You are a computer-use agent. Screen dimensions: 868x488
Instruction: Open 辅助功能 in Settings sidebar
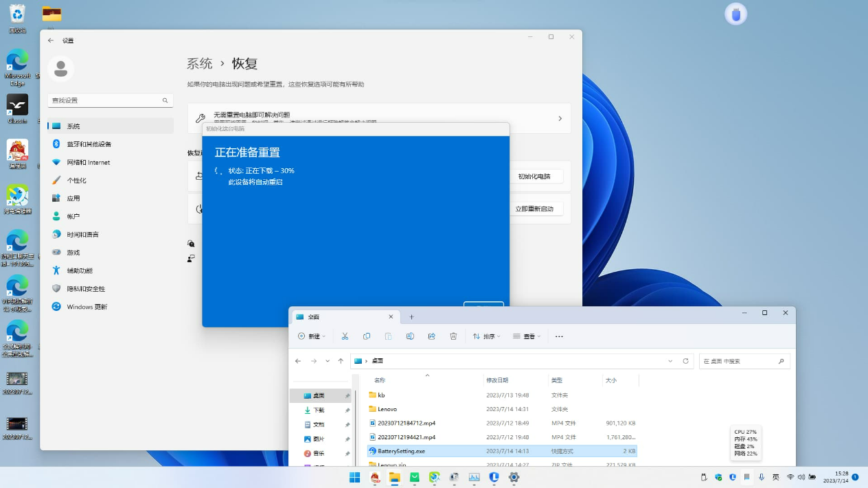click(x=110, y=270)
